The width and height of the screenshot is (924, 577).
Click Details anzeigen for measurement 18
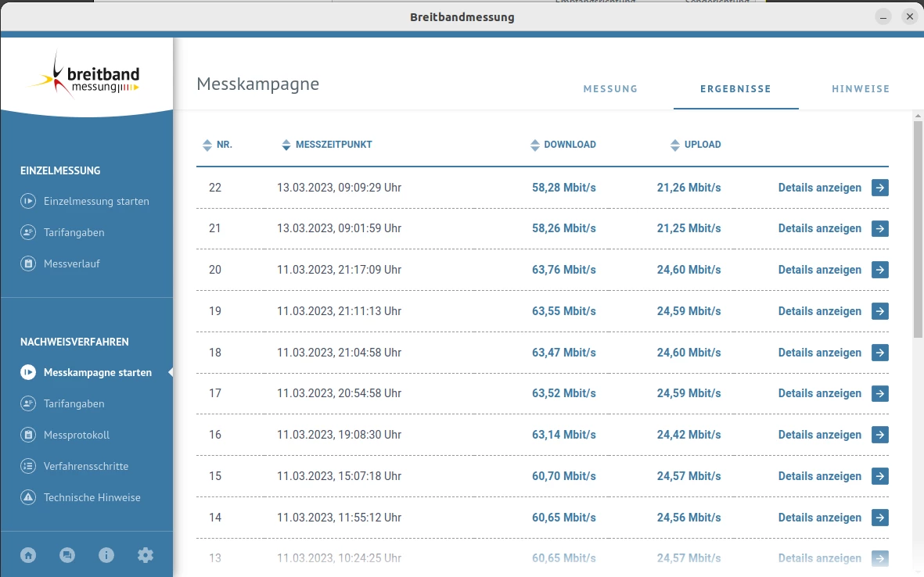point(820,353)
